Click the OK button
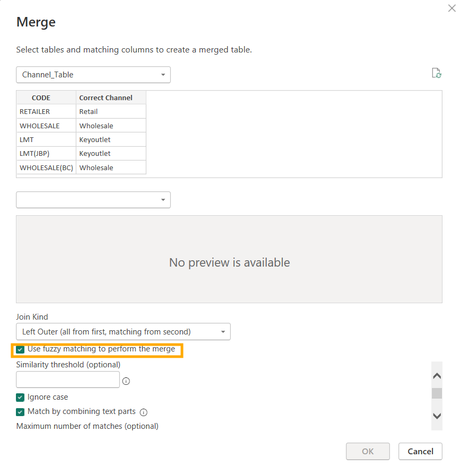Screen dimensions: 460x476 click(x=368, y=452)
